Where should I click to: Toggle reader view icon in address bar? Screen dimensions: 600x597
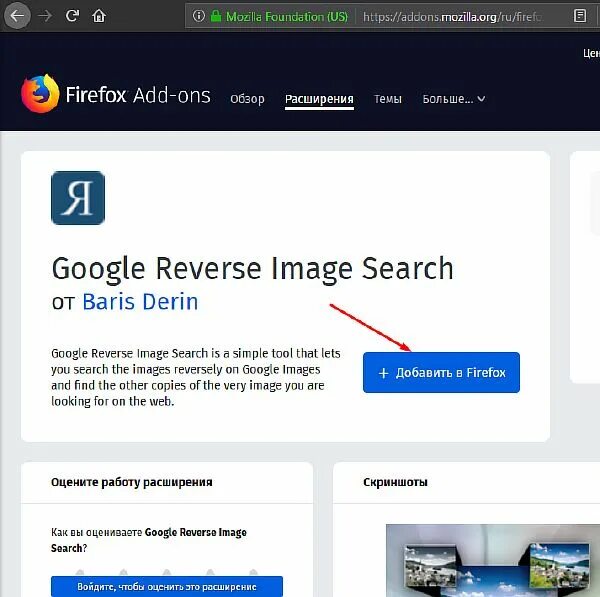pyautogui.click(x=580, y=16)
